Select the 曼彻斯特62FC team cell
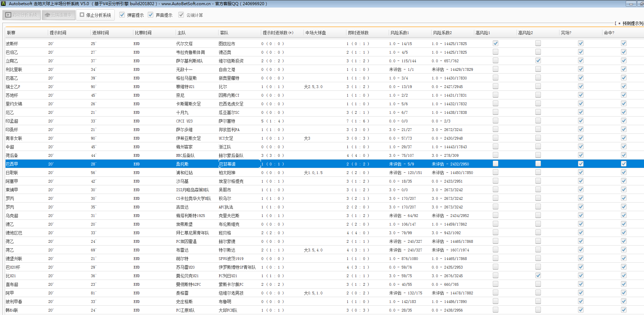Viewport: 644px width, 315px height. [188, 284]
